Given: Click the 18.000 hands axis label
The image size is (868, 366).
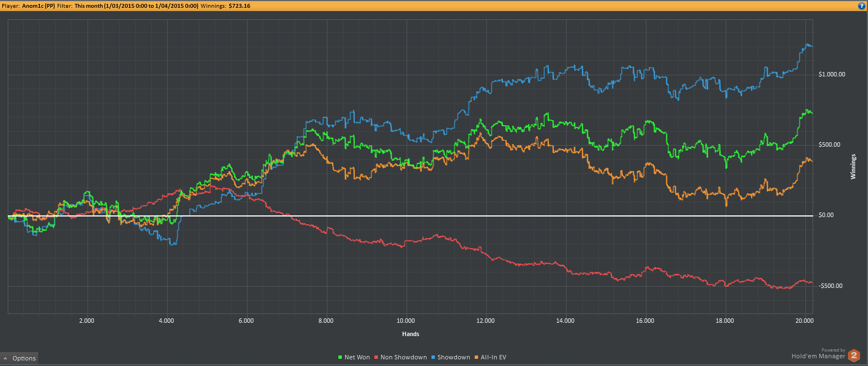Looking at the screenshot, I should click(x=725, y=321).
